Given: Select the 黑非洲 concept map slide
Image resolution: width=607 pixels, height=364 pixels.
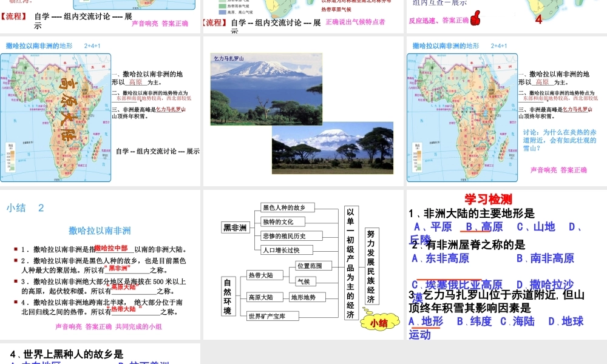Looking at the screenshot, I should [303, 265].
